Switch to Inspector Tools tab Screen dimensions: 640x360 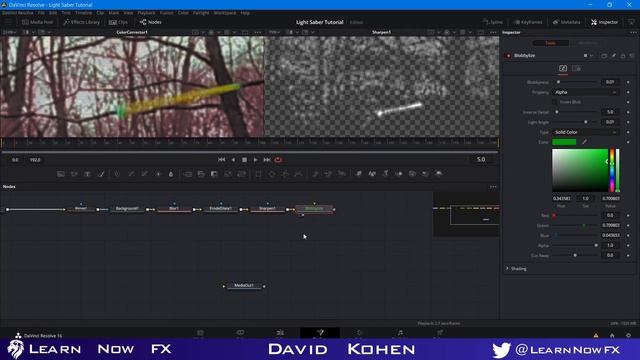coord(551,43)
